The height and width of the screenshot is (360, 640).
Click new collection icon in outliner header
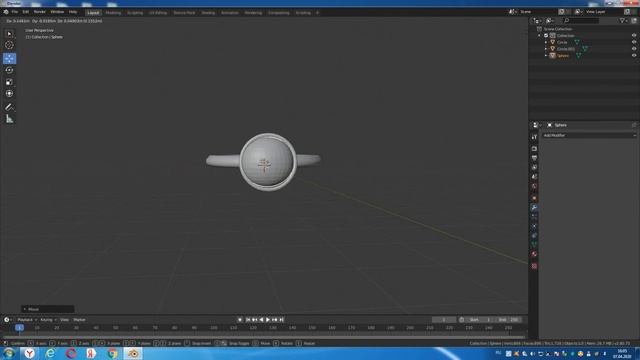point(634,20)
